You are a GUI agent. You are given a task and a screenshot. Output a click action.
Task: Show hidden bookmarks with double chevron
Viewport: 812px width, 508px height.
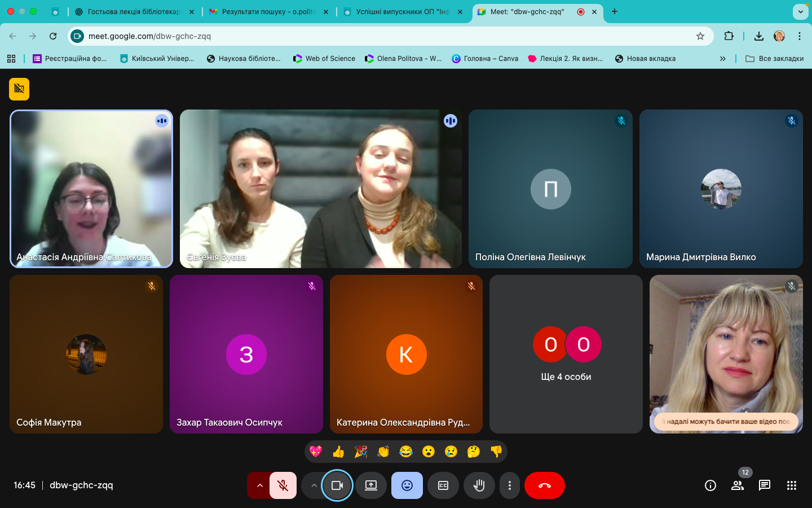[x=723, y=59]
